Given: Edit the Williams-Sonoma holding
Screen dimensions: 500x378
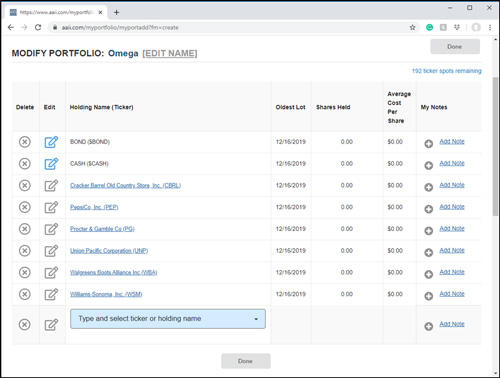Looking at the screenshot, I should (51, 294).
